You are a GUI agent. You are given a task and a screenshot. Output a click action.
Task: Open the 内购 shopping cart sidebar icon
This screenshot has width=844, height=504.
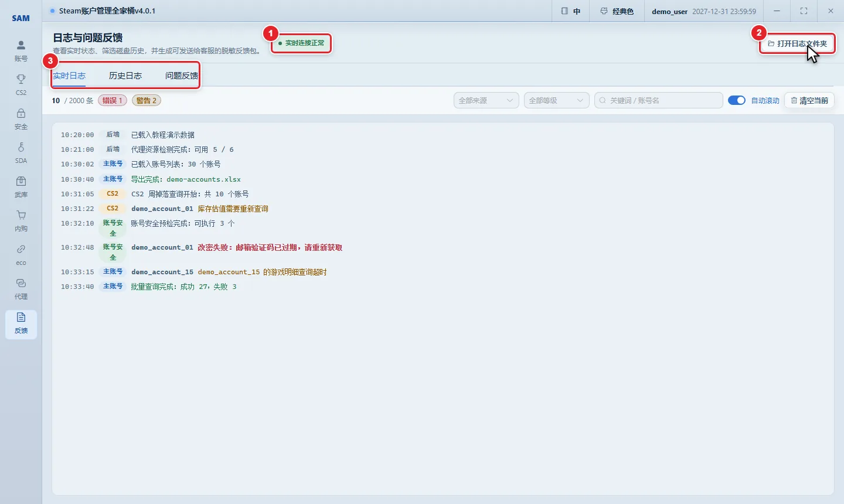[21, 220]
